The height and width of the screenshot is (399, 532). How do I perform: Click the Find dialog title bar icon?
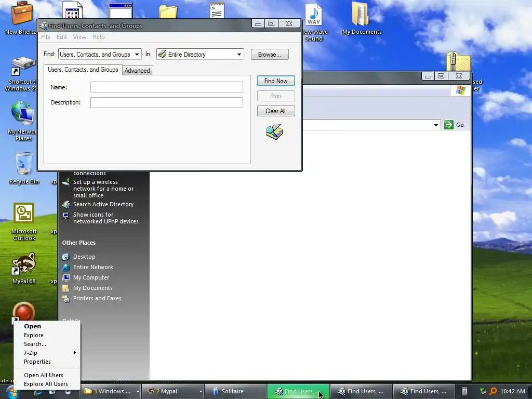[43, 26]
